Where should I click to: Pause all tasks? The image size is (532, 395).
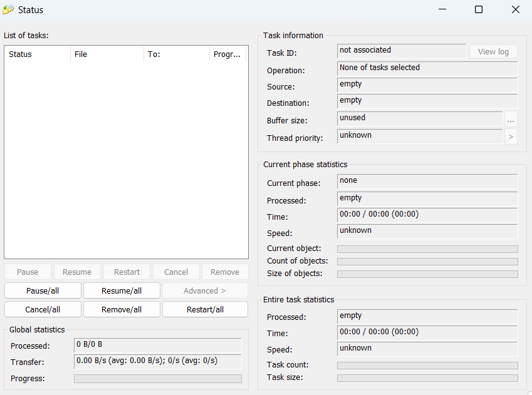tap(42, 290)
